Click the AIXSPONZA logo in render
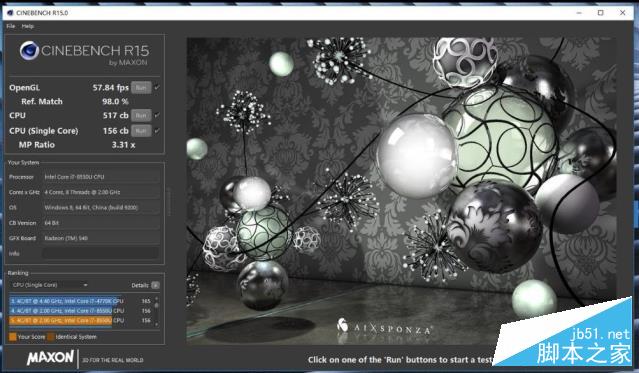The width and height of the screenshot is (639, 373). (384, 327)
